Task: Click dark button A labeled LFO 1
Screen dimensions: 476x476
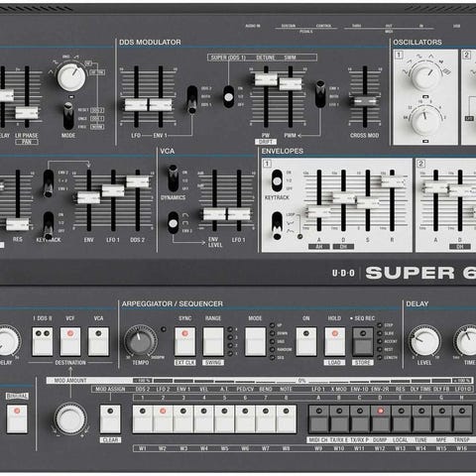Action: pos(318,418)
